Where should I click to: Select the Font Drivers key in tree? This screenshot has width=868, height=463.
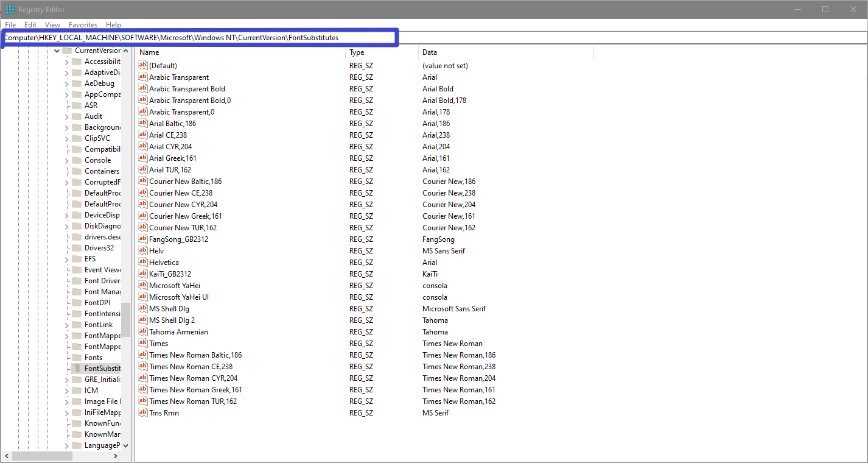click(102, 281)
